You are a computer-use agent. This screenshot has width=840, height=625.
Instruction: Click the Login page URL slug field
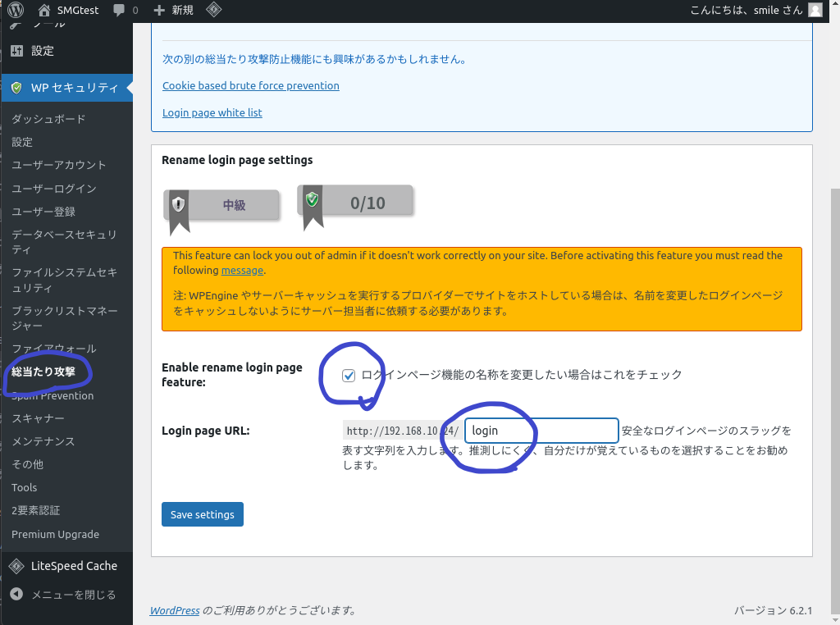click(541, 431)
